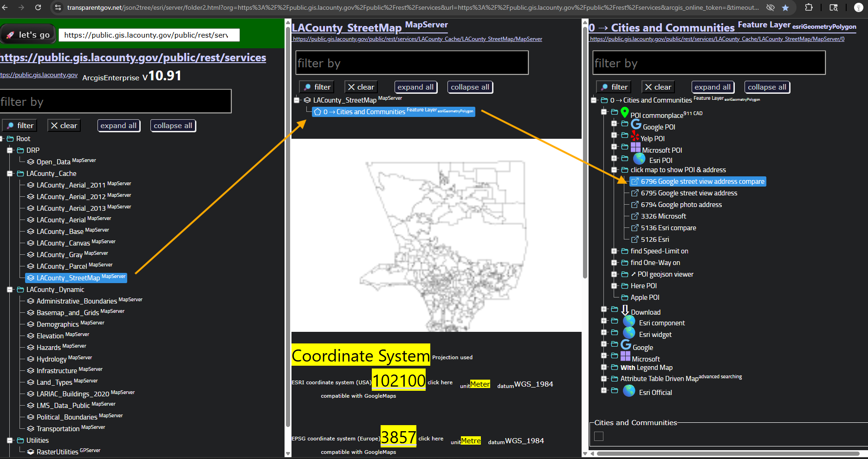Expand the Download node
Screen dimensions: 868x459
coord(604,309)
